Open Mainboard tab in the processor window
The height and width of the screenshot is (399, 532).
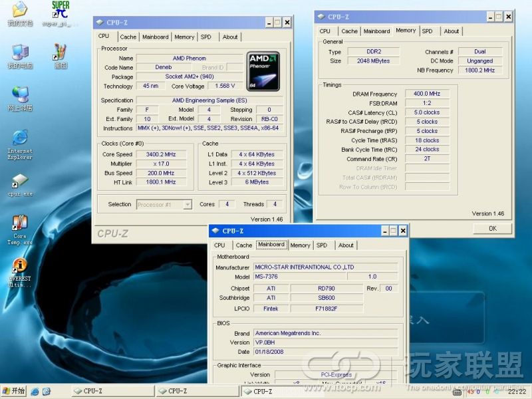click(156, 37)
